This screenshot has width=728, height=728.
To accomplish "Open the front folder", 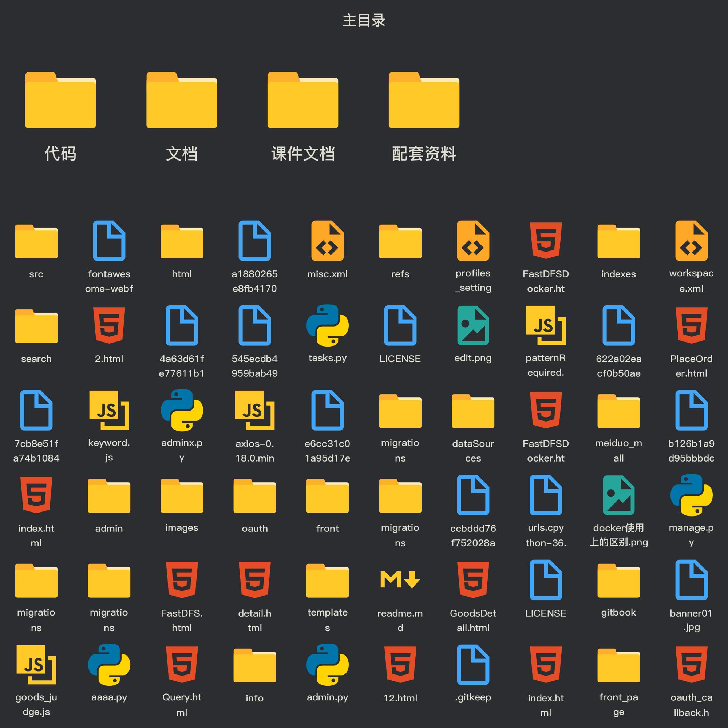I will pos(328,495).
